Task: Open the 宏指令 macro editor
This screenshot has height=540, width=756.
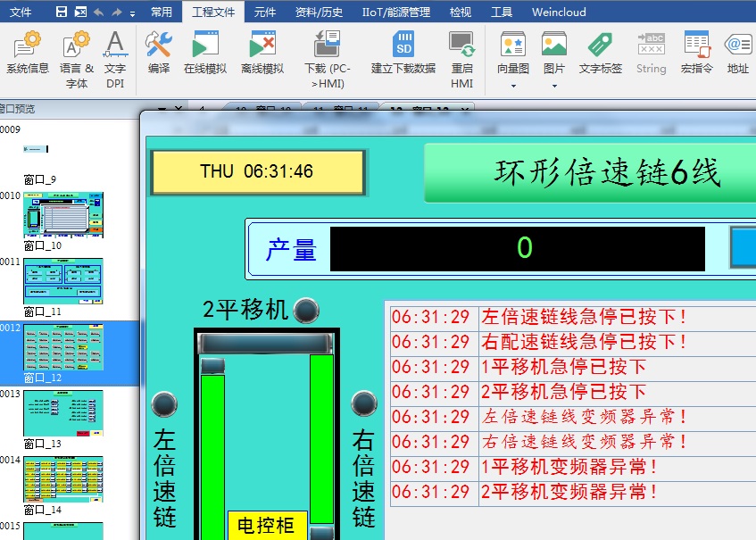Action: coord(696,52)
